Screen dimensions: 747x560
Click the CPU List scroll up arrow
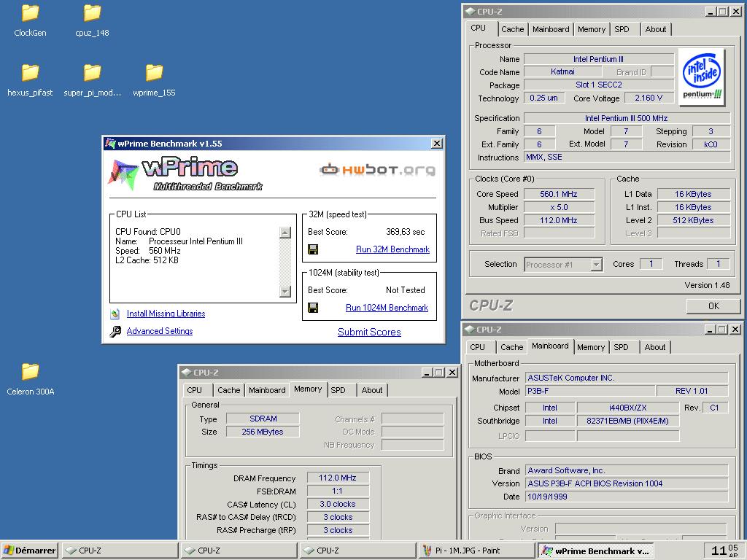point(285,233)
